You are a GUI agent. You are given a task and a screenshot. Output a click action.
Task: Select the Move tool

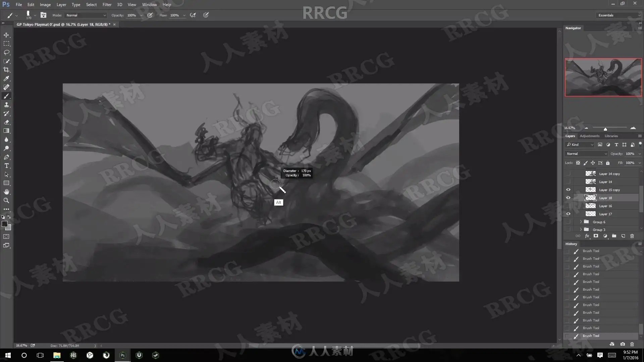6,35
